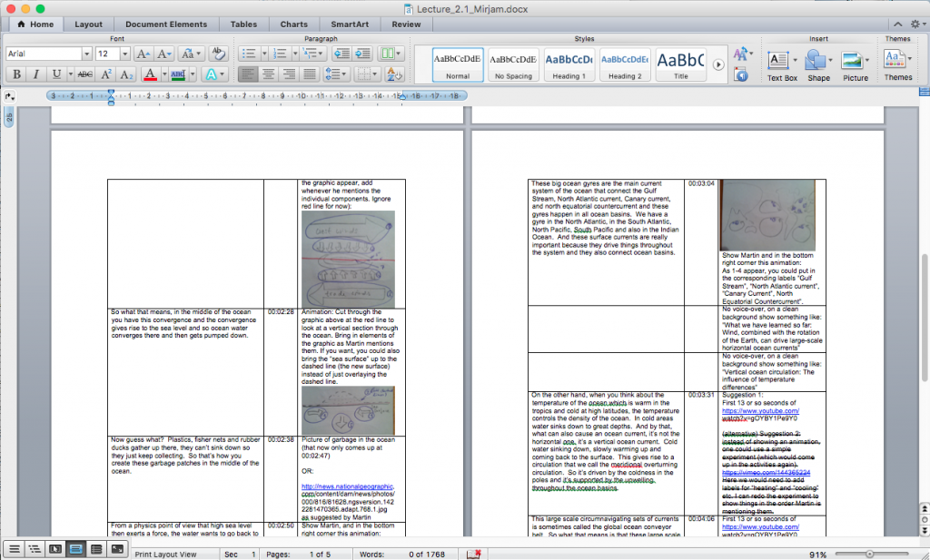The image size is (930, 560).
Task: Toggle bold formatting
Action: [16, 74]
